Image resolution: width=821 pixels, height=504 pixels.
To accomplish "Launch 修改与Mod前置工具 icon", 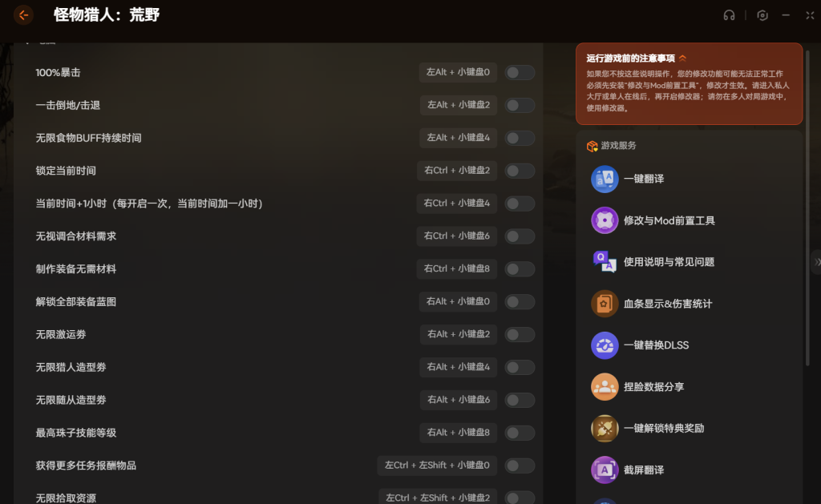I will 605,220.
